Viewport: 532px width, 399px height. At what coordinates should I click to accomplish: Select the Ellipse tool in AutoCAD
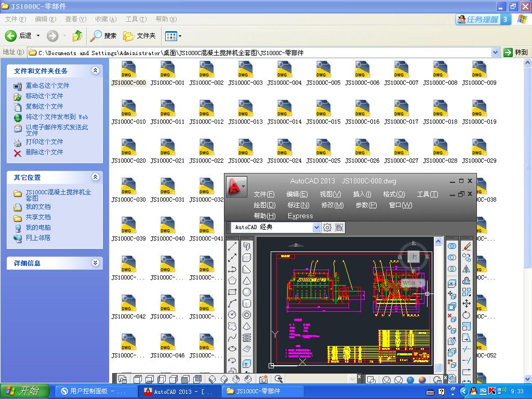232,349
